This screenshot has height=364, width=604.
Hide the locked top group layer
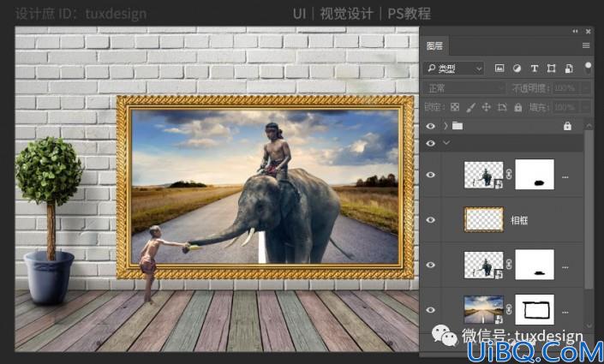[x=431, y=126]
